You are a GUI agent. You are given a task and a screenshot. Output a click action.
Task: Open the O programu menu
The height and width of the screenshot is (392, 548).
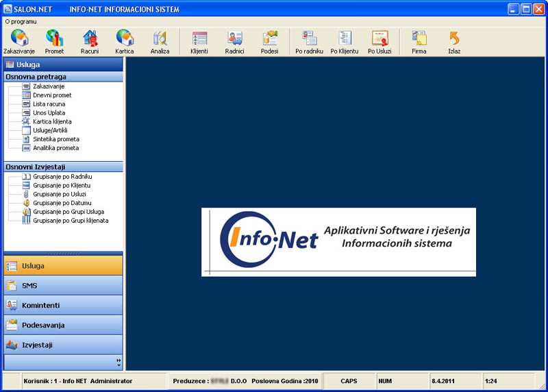(x=21, y=22)
